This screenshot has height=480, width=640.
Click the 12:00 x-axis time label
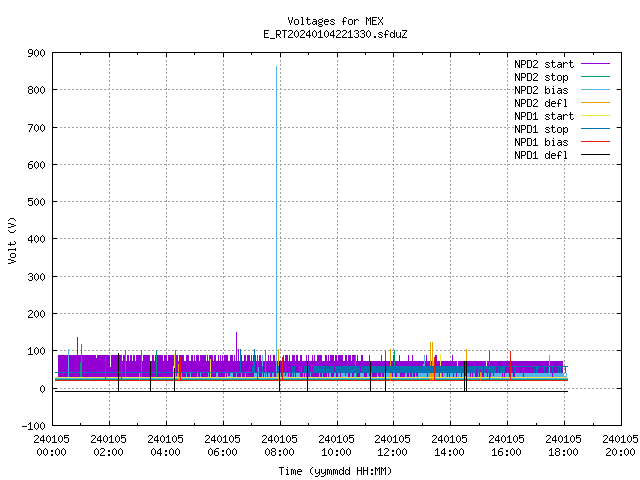[x=392, y=452]
